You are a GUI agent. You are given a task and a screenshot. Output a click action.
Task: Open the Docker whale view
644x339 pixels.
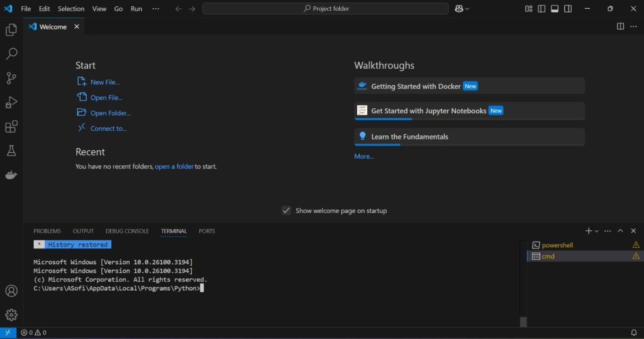coord(11,175)
